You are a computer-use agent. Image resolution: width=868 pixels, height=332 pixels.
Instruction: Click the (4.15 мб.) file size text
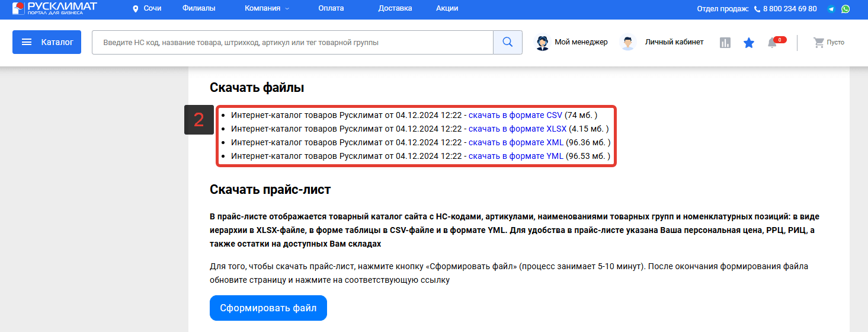(x=589, y=129)
